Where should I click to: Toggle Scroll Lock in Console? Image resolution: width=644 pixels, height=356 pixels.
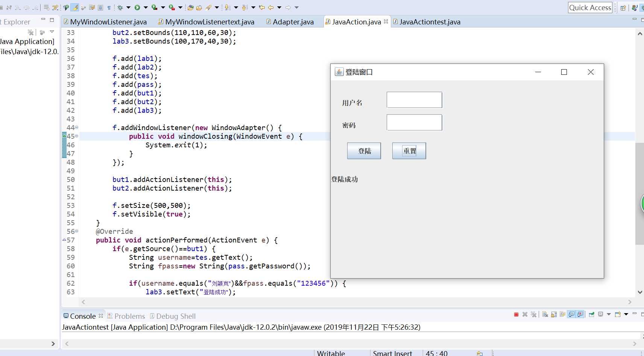point(554,315)
